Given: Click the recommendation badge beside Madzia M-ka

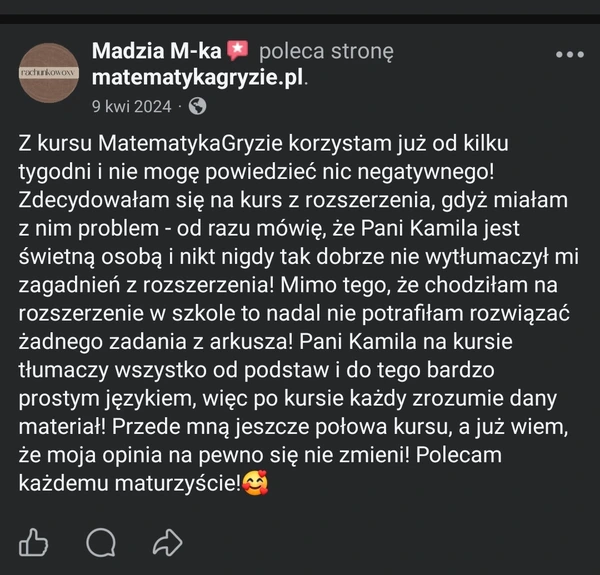Looking at the screenshot, I should point(237,50).
